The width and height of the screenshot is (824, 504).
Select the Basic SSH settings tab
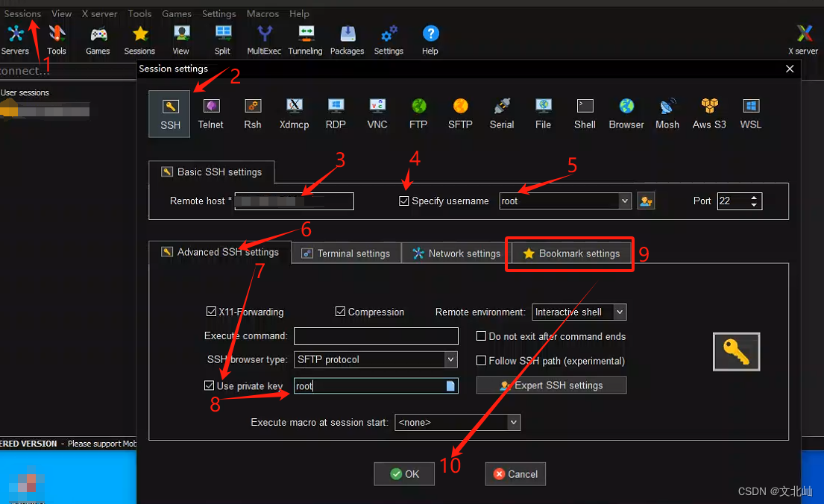pos(211,172)
